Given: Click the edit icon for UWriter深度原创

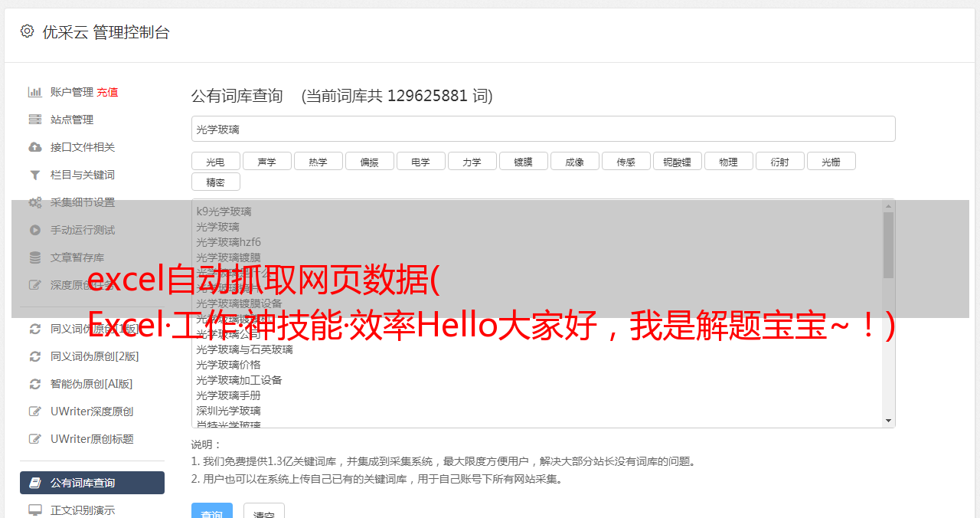Looking at the screenshot, I should pyautogui.click(x=34, y=411).
